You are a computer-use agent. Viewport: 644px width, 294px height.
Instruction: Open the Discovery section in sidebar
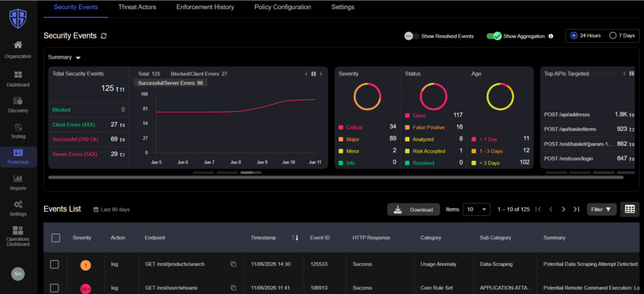click(18, 104)
